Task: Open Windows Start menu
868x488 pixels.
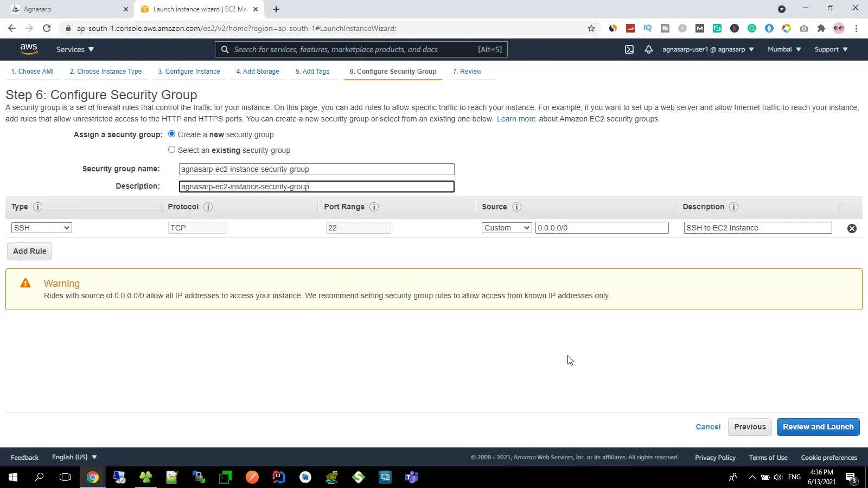Action: click(13, 477)
